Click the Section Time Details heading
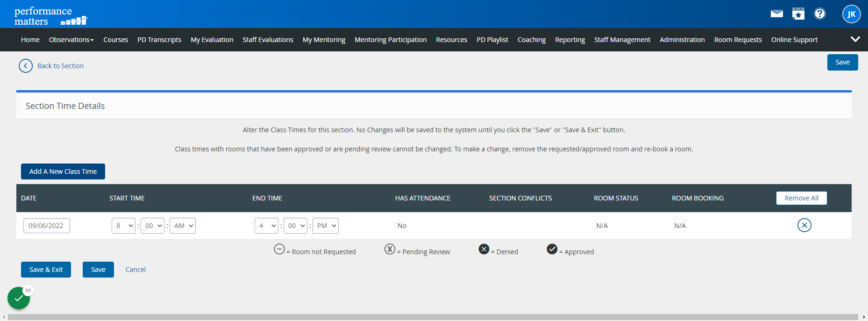The height and width of the screenshot is (321, 868). click(65, 106)
